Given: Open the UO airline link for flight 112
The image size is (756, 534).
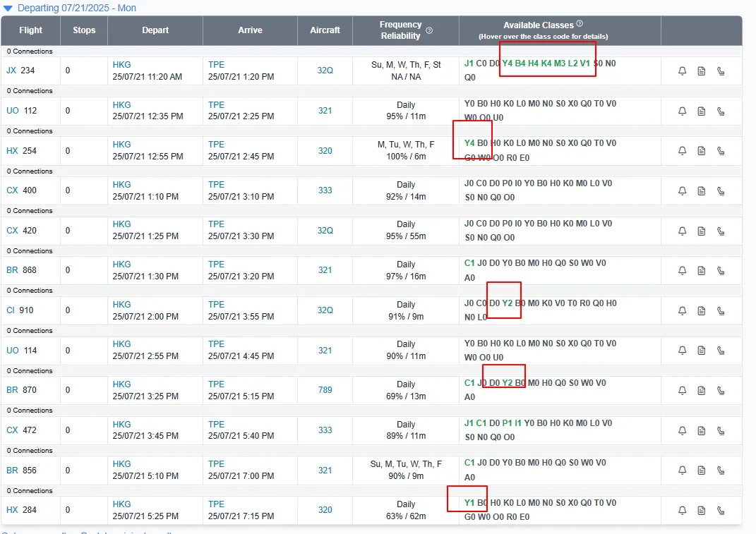Looking at the screenshot, I should pos(13,110).
